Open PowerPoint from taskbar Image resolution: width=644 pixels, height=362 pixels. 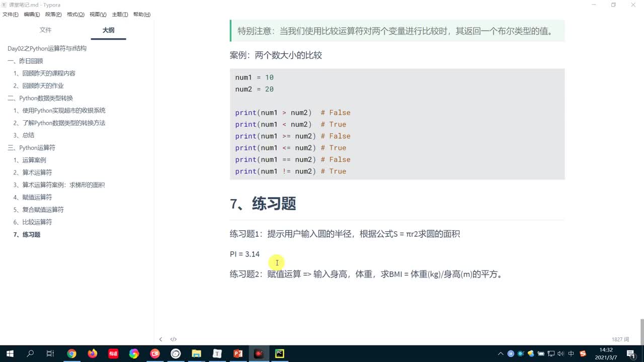pyautogui.click(x=238, y=353)
